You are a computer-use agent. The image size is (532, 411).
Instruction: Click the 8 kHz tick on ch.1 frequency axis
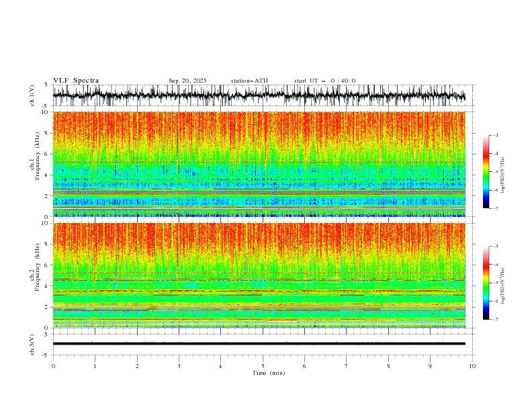click(x=47, y=133)
